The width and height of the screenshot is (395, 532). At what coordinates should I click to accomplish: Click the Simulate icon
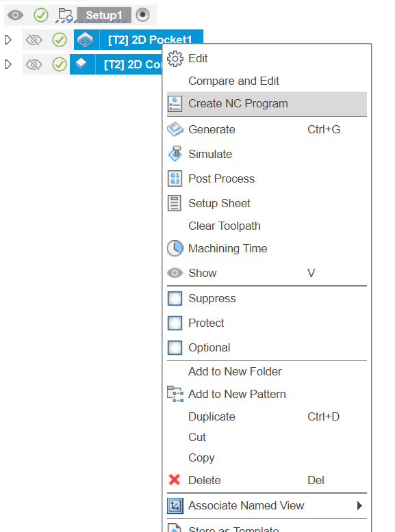175,154
